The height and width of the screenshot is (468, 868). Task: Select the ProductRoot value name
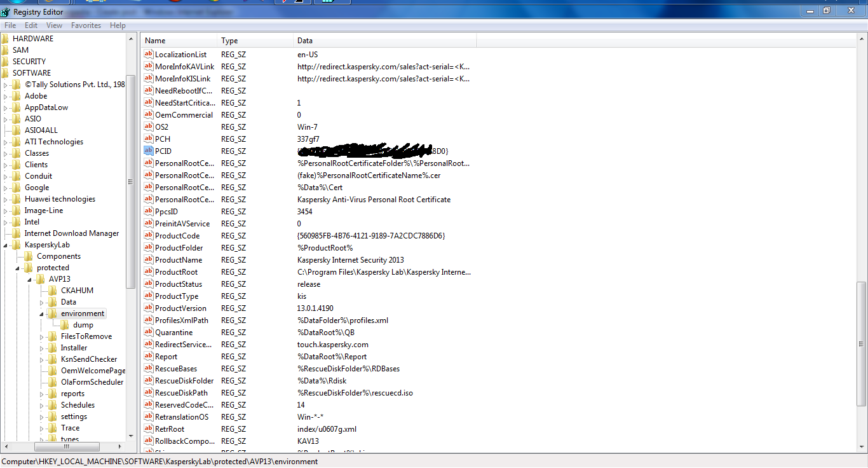pyautogui.click(x=176, y=272)
